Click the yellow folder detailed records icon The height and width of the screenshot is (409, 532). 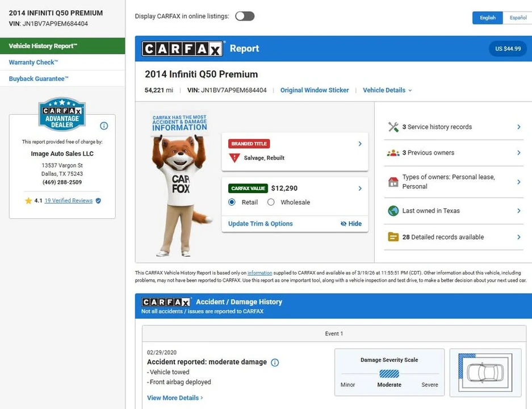393,236
